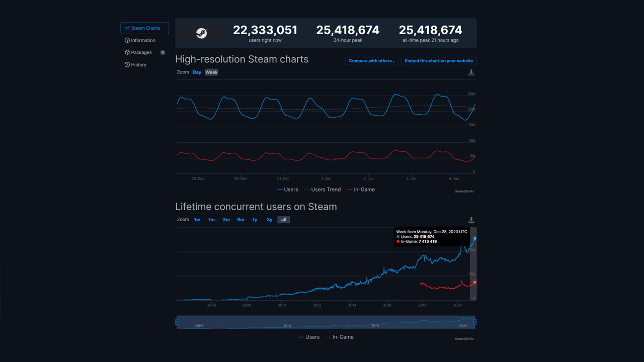Open the Steam Charts sidebar item

click(x=145, y=28)
